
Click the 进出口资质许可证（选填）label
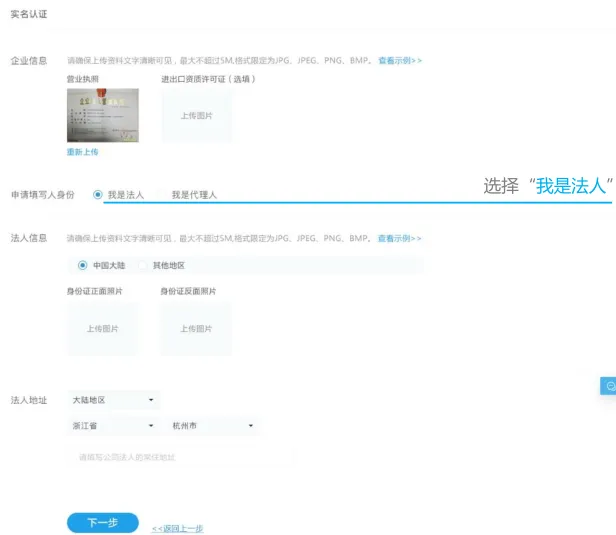click(208, 79)
